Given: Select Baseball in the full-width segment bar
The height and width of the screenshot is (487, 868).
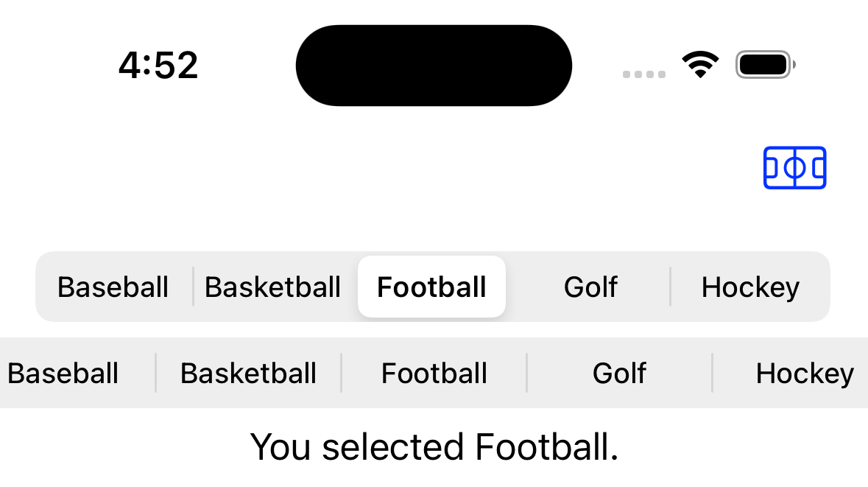Looking at the screenshot, I should pyautogui.click(x=63, y=373).
